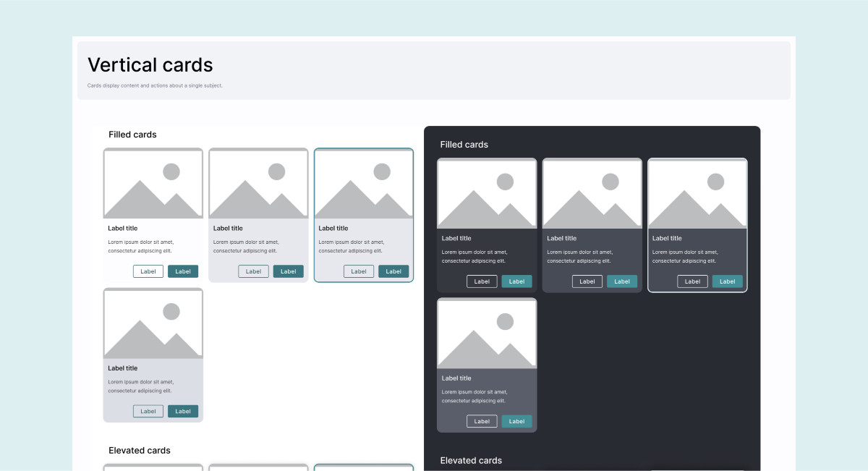Click the image placeholder on second dark filled card
Viewport: 868px width, 471px height.
click(x=592, y=192)
